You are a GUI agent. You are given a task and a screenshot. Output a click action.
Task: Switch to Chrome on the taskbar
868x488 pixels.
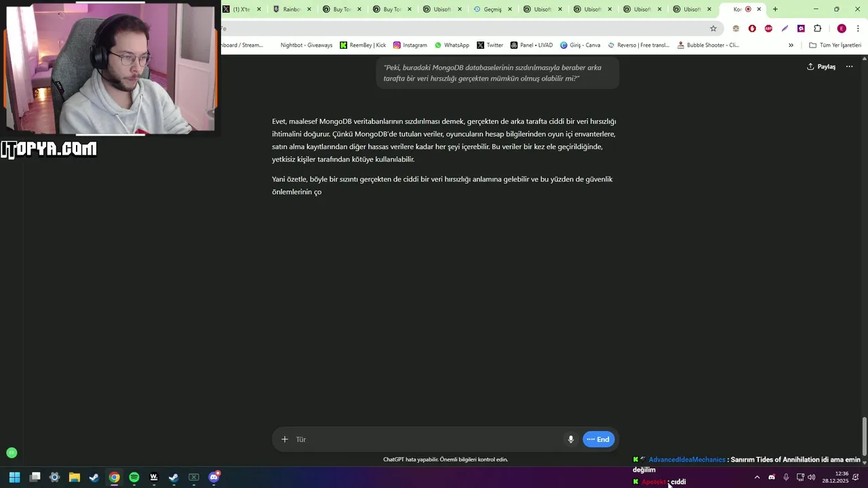(x=115, y=477)
